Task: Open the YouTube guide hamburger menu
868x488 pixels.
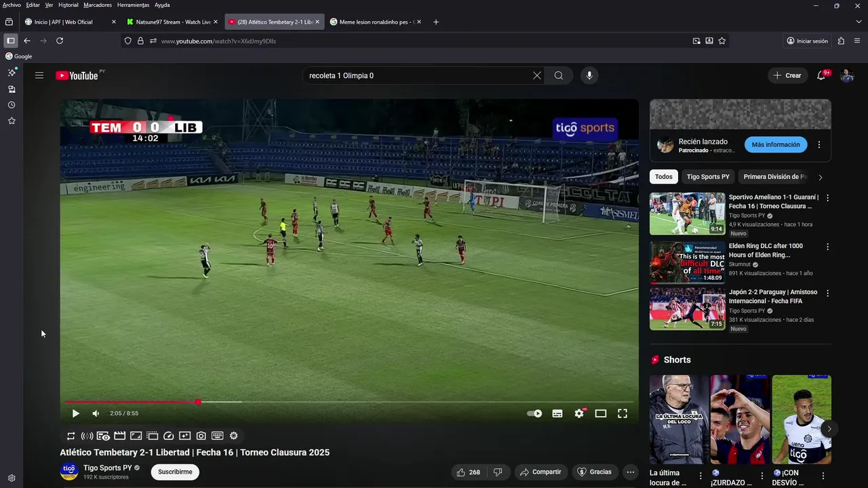Action: [x=39, y=75]
